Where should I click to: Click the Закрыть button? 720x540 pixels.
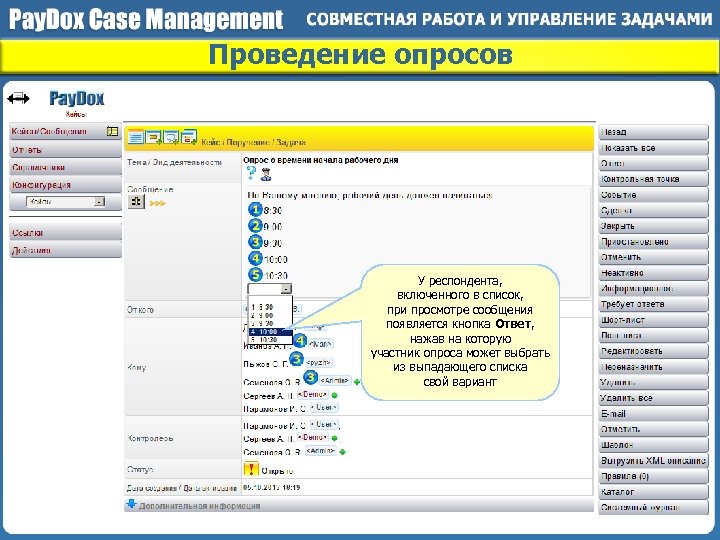(x=653, y=226)
